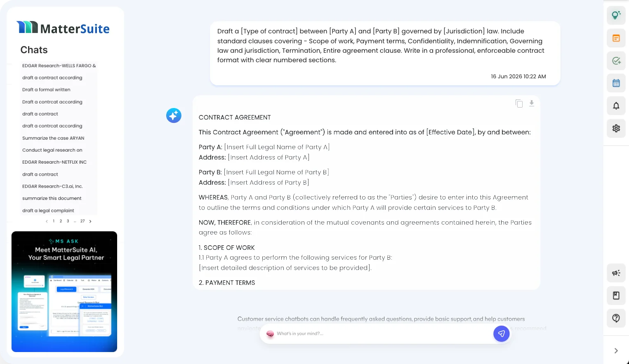The width and height of the screenshot is (629, 364).
Task: Click the Meet MatterSuite AI banner
Action: click(64, 291)
